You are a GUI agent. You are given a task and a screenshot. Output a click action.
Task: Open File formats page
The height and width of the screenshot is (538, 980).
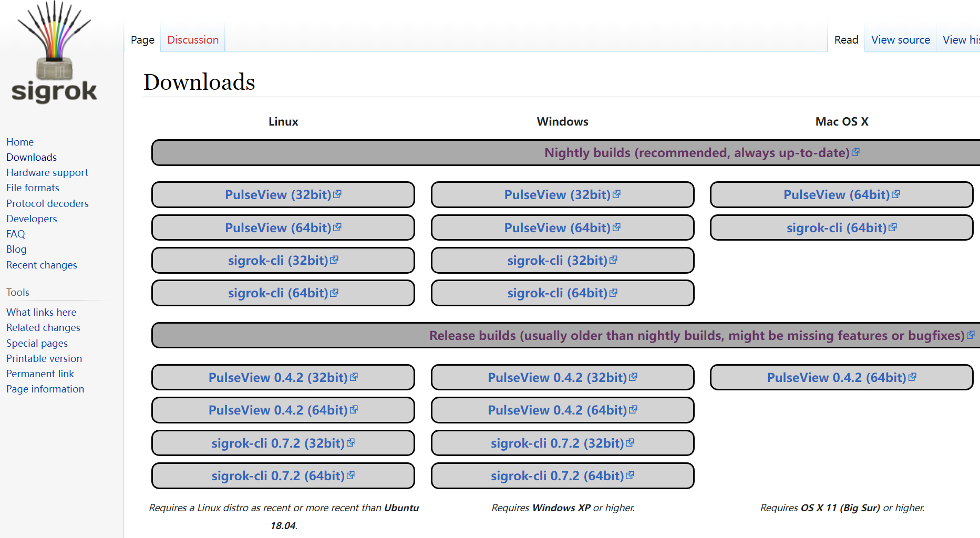click(x=33, y=188)
